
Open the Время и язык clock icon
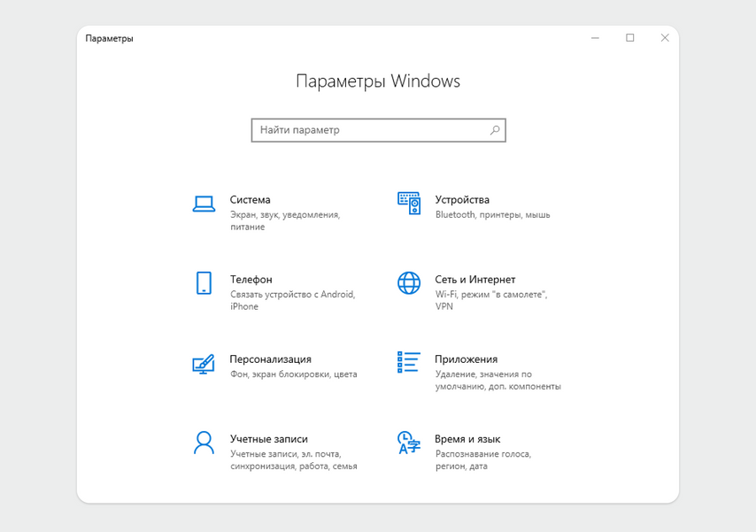409,443
